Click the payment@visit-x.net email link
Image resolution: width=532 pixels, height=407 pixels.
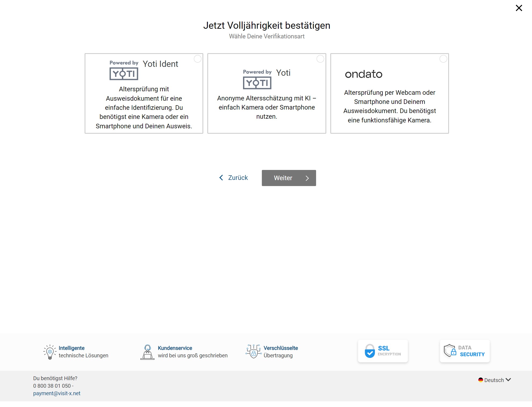point(57,393)
